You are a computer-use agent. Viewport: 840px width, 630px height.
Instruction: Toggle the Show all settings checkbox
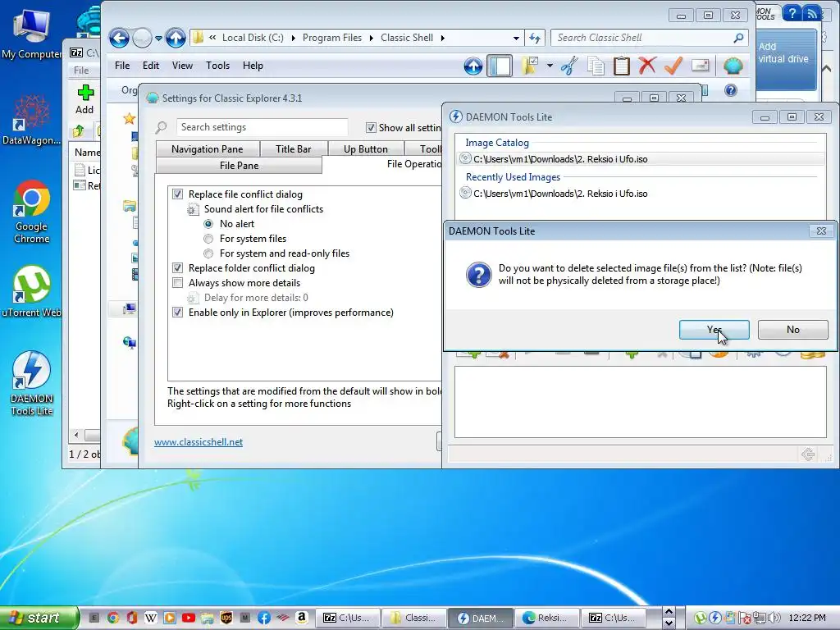click(x=371, y=127)
